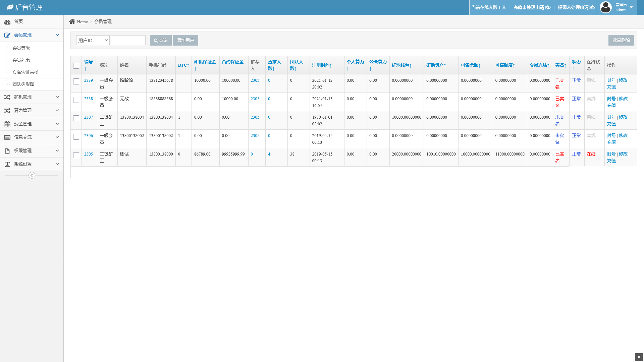
Task: Click the 矿机管理 shuffle icon
Action: coord(7,97)
